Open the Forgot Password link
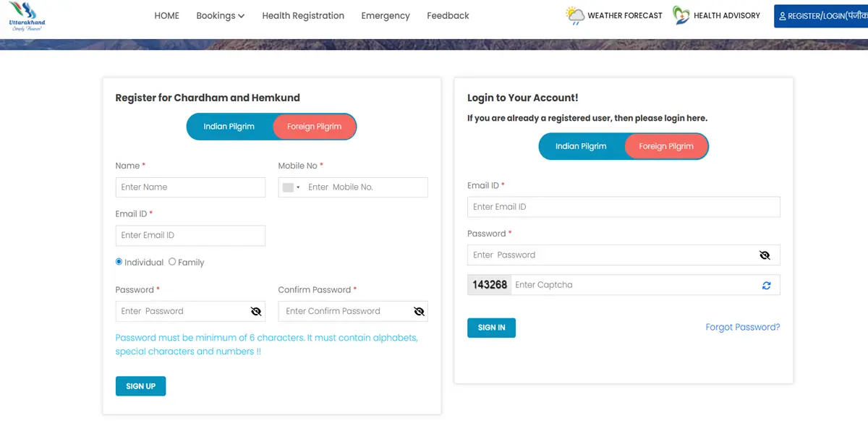Viewport: 868px width, 434px height. (742, 327)
